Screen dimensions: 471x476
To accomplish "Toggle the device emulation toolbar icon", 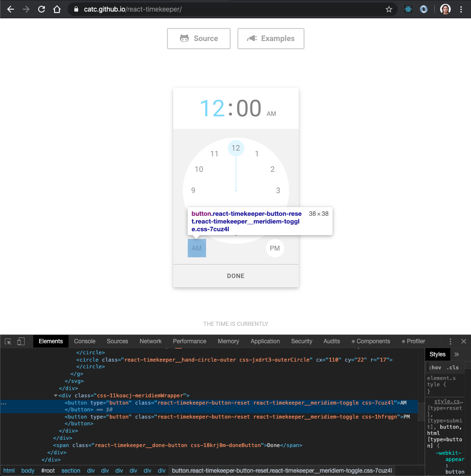I will (21, 341).
